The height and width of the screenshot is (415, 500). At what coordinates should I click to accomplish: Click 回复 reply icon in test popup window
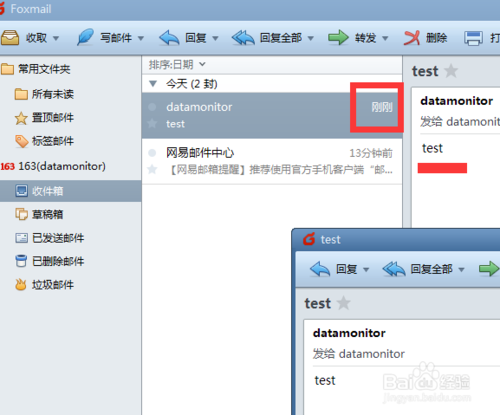pos(320,269)
